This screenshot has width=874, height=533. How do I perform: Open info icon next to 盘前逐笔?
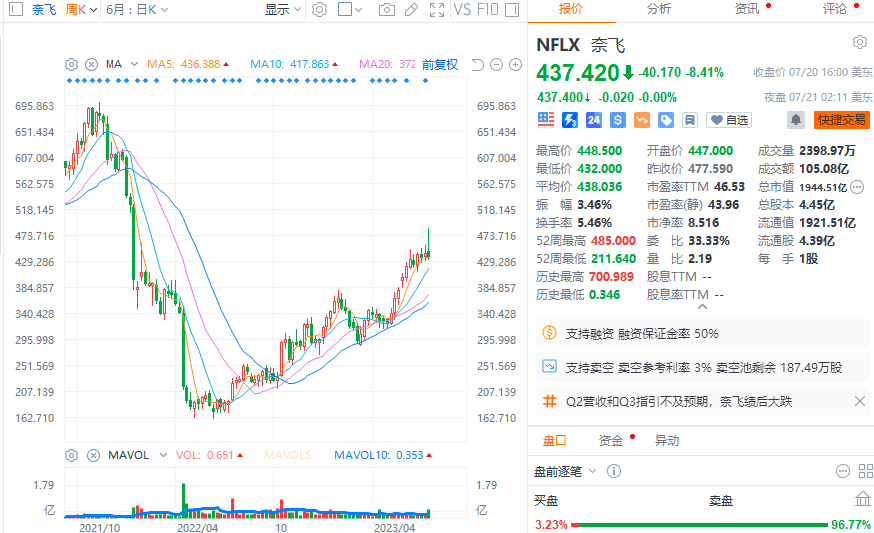[614, 471]
